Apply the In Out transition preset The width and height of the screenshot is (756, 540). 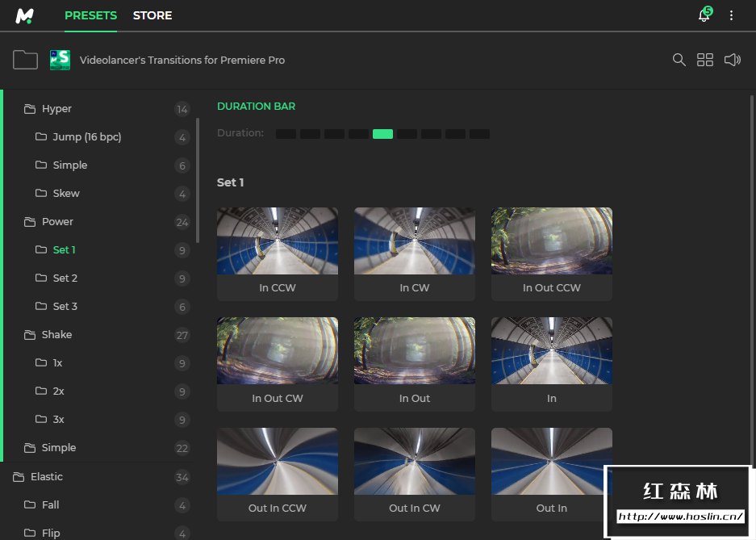(x=415, y=364)
